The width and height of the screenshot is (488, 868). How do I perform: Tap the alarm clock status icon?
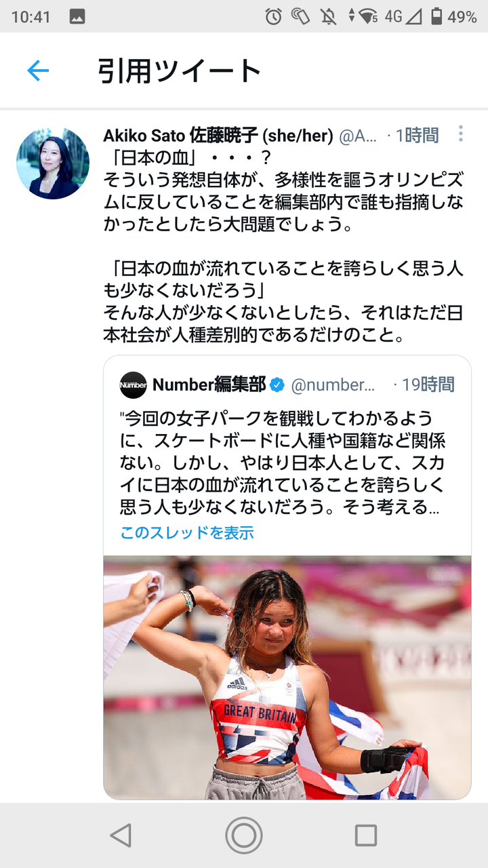tap(273, 17)
